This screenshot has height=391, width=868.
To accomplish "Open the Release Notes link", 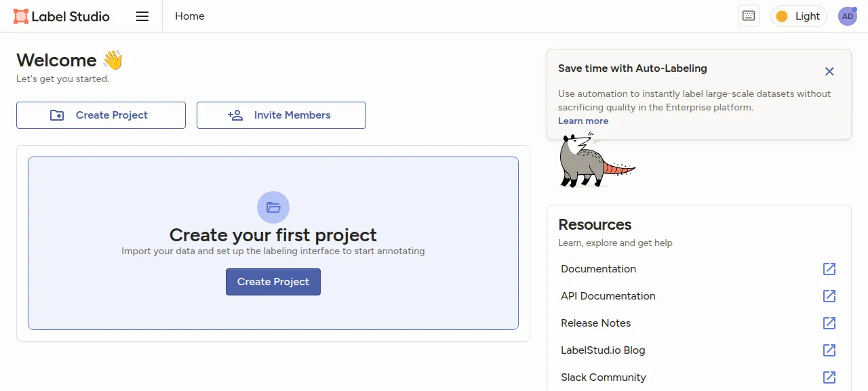I will pos(596,323).
